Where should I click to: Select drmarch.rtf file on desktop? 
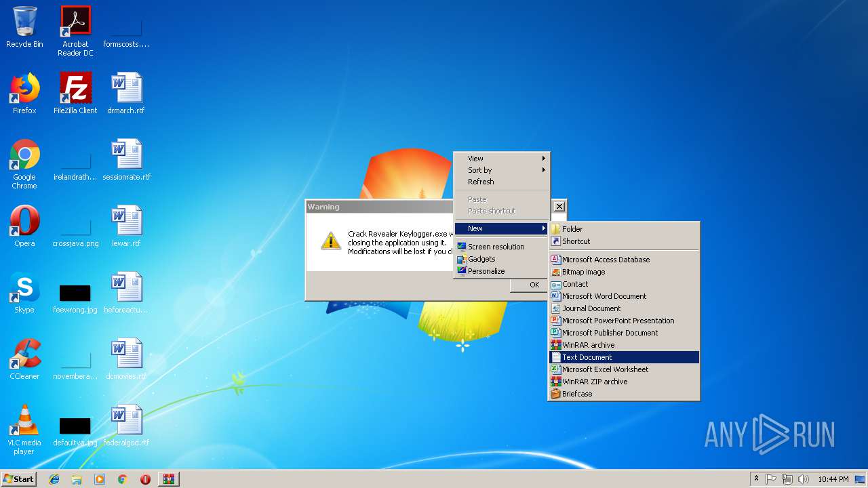pyautogui.click(x=126, y=94)
